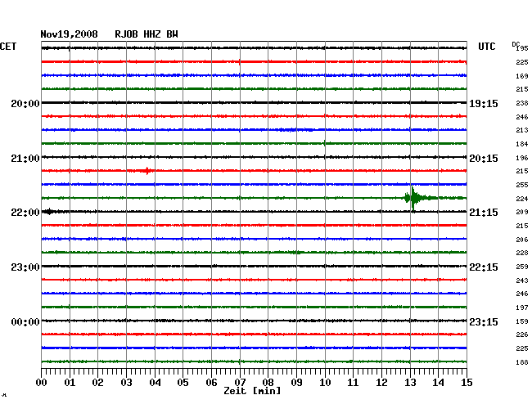Click the black burst at 22:00 trace start
Viewport: 532px width, 404px height.
coord(49,212)
